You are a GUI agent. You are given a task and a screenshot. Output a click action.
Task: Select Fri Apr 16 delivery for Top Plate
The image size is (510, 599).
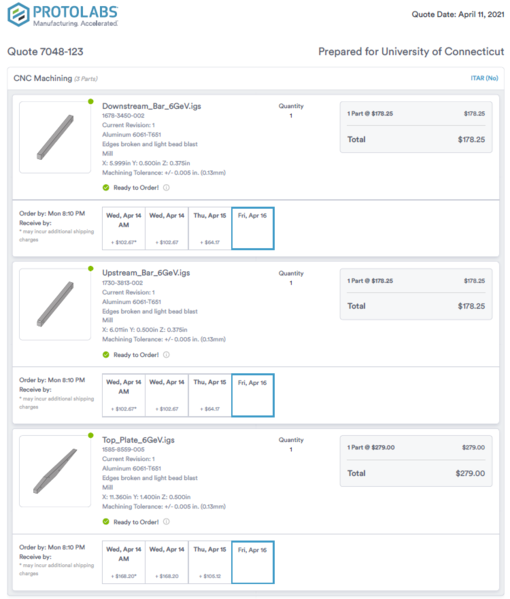(x=253, y=562)
